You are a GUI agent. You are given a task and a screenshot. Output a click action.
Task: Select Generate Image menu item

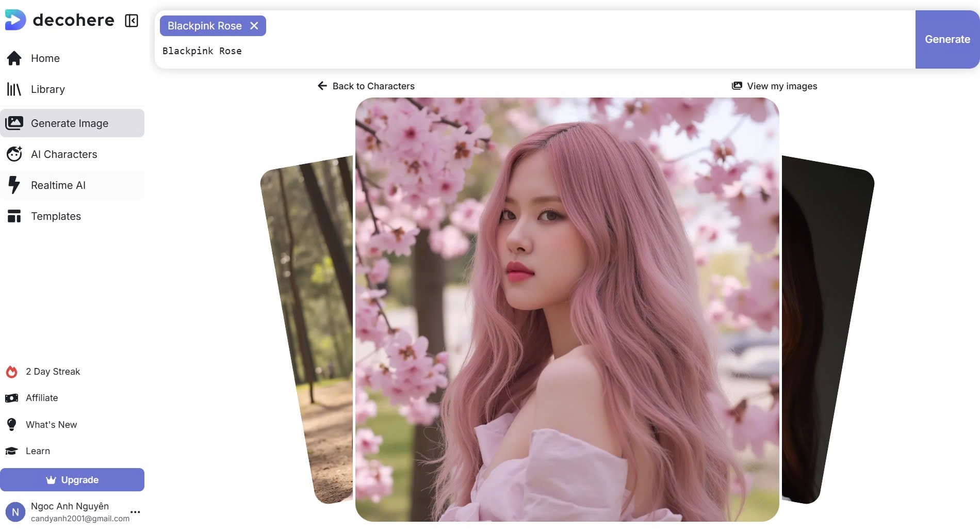tap(72, 123)
